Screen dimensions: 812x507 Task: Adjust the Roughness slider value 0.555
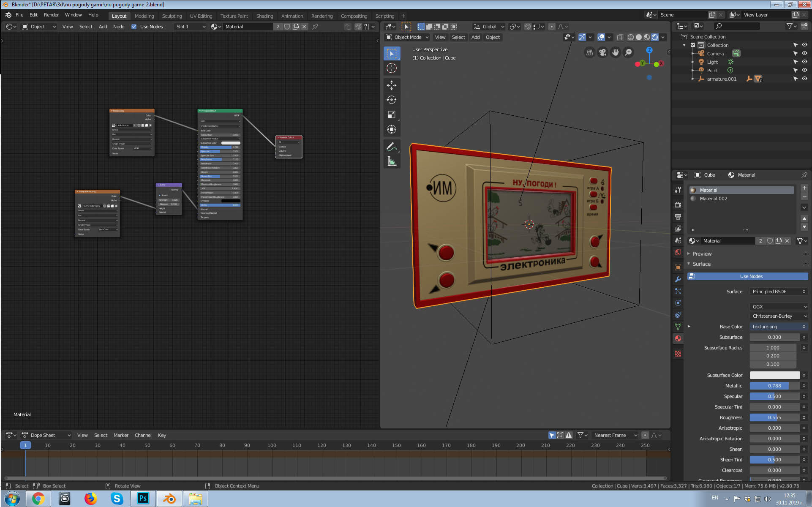(774, 417)
